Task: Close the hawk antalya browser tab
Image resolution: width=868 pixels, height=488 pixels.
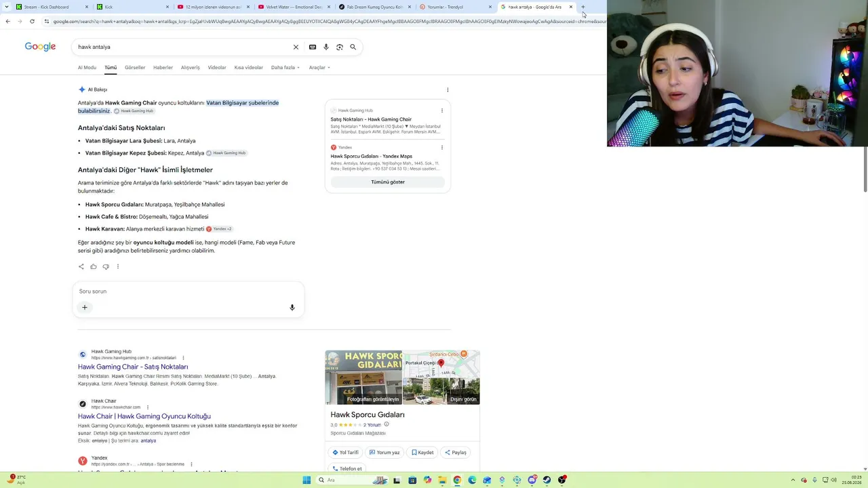Action: click(x=571, y=7)
